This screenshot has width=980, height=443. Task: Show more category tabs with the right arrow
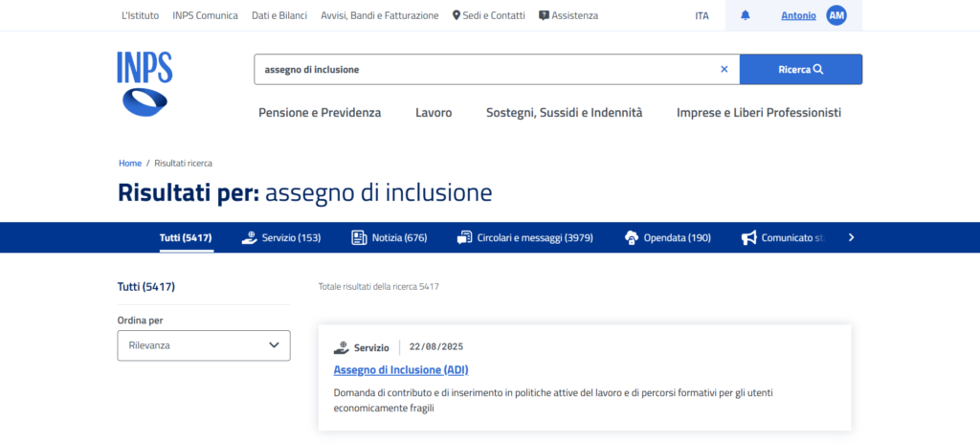tap(851, 237)
